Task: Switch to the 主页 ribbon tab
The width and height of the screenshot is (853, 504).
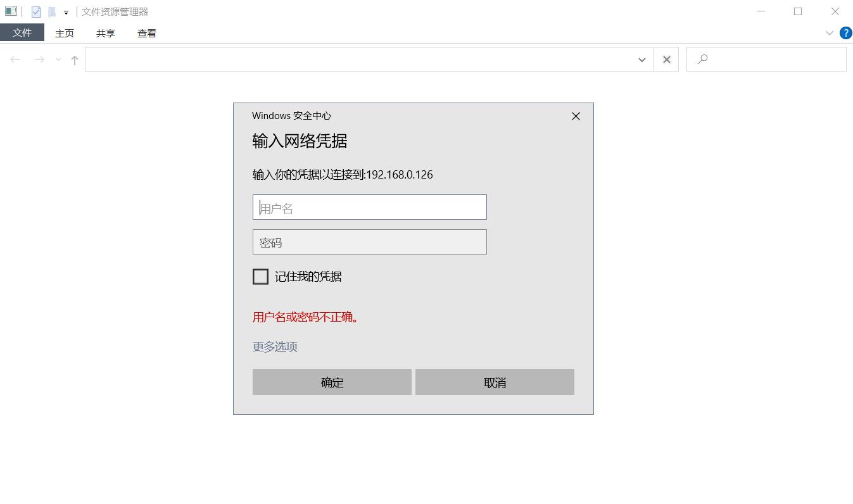Action: click(65, 33)
